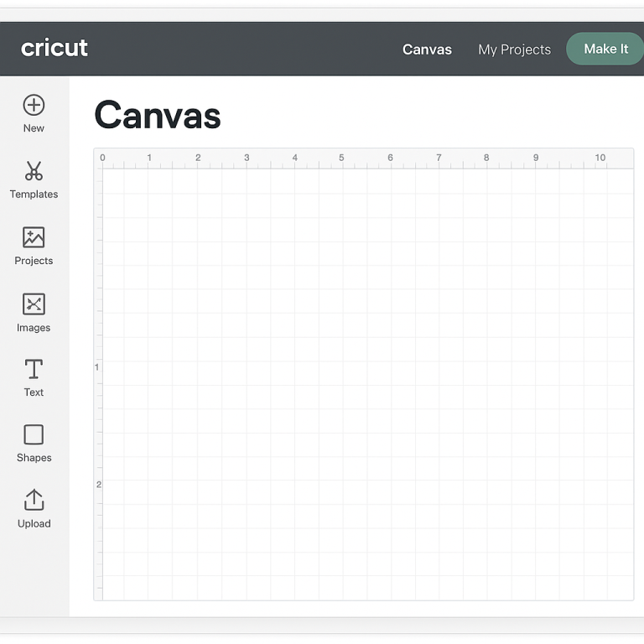The image size is (644, 644).
Task: Click the Shapes label in sidebar
Action: (34, 458)
